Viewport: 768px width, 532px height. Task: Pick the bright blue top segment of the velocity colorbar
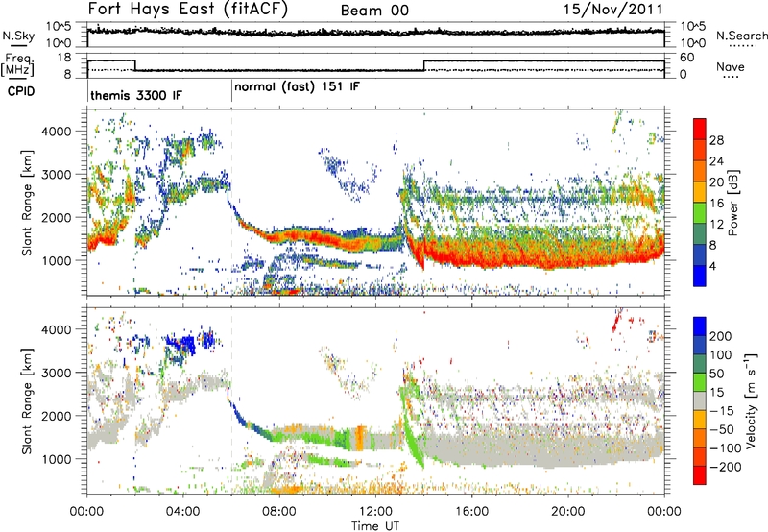(x=700, y=326)
